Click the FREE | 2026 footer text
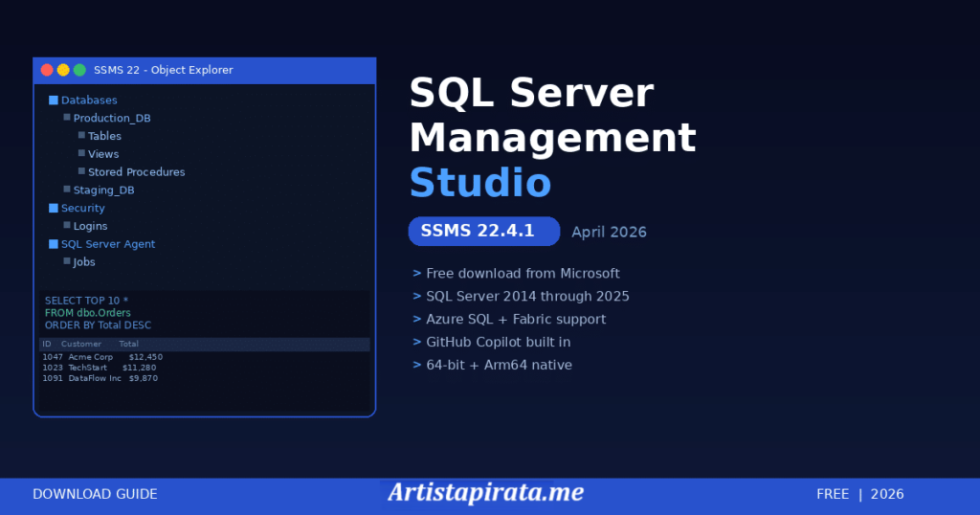The image size is (980, 515). tap(860, 494)
